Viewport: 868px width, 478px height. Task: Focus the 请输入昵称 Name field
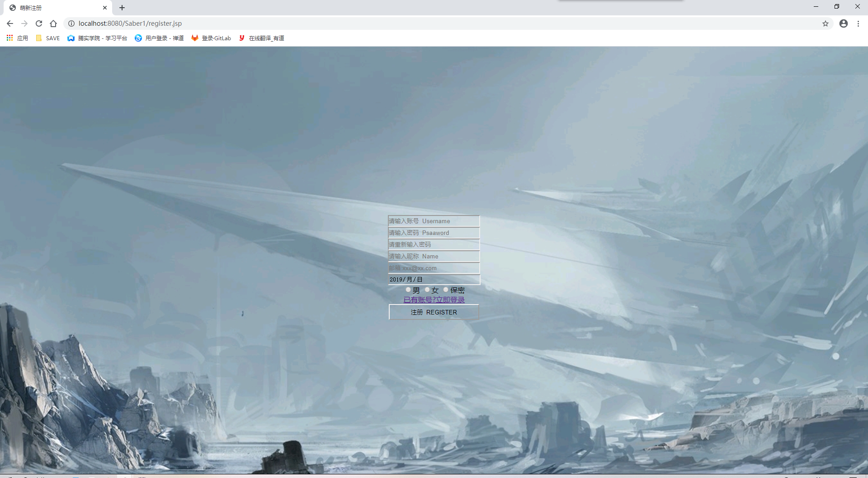[434, 256]
